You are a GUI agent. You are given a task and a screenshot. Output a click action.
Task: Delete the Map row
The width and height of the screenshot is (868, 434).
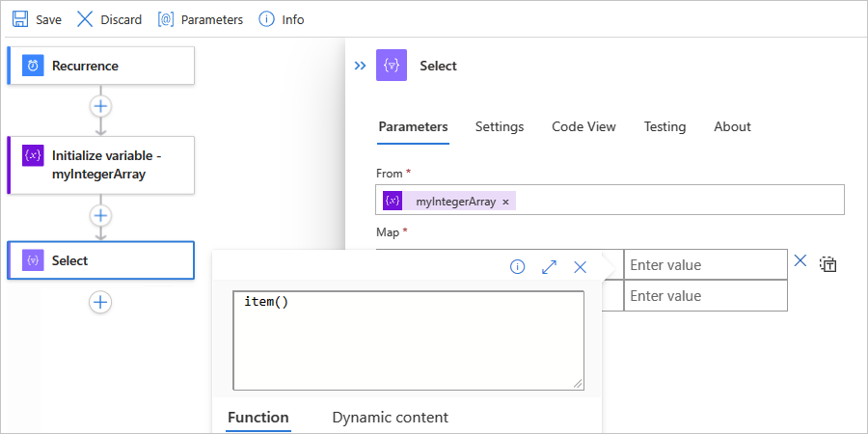800,260
